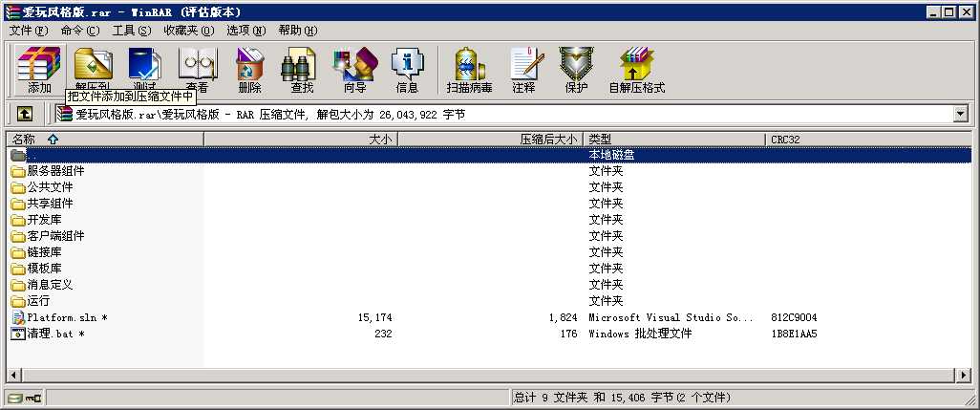Click the Add (添加) toolbar icon
This screenshot has height=410, width=980.
[x=39, y=64]
